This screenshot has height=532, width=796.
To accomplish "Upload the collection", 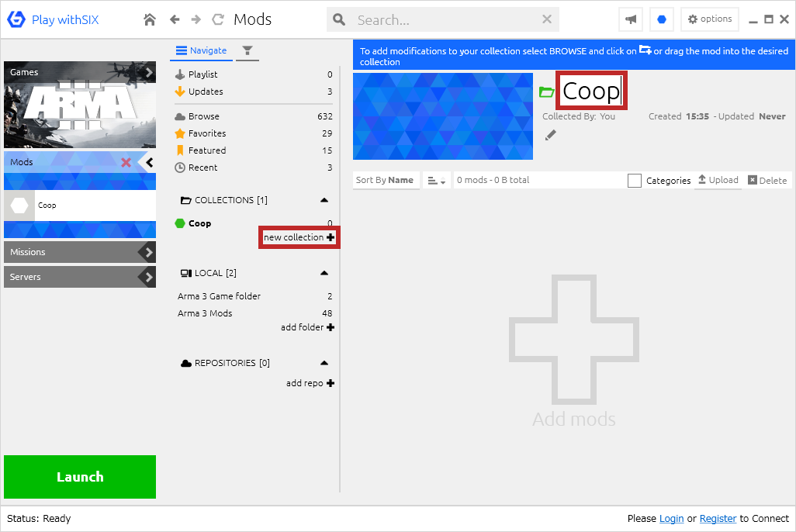I will click(x=718, y=180).
